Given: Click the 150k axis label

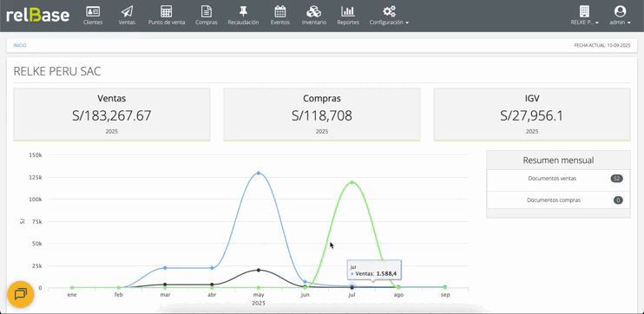Looking at the screenshot, I should click(x=35, y=155).
